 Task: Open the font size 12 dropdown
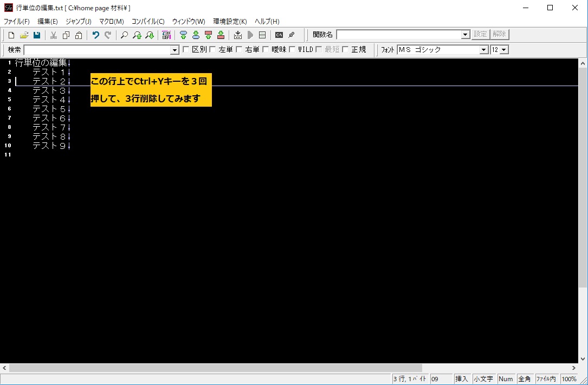(505, 50)
